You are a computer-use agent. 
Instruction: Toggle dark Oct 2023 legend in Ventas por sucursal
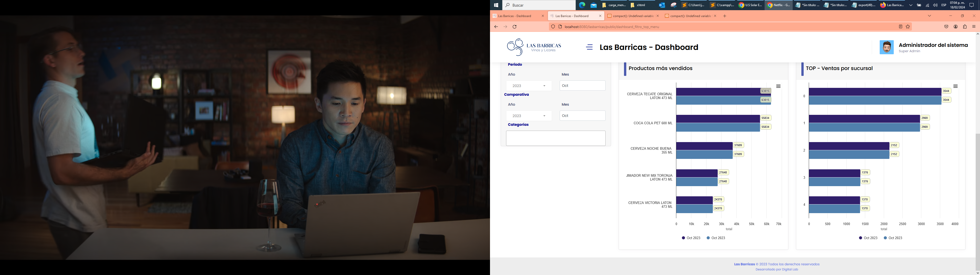[x=868, y=238]
